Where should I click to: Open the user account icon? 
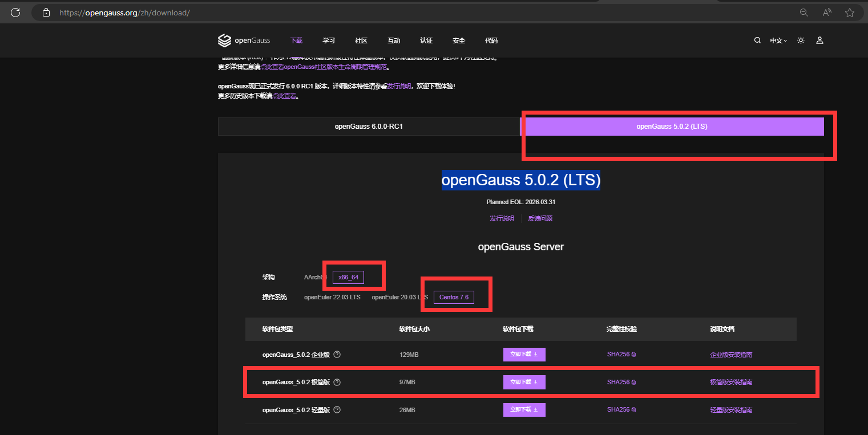pos(819,40)
